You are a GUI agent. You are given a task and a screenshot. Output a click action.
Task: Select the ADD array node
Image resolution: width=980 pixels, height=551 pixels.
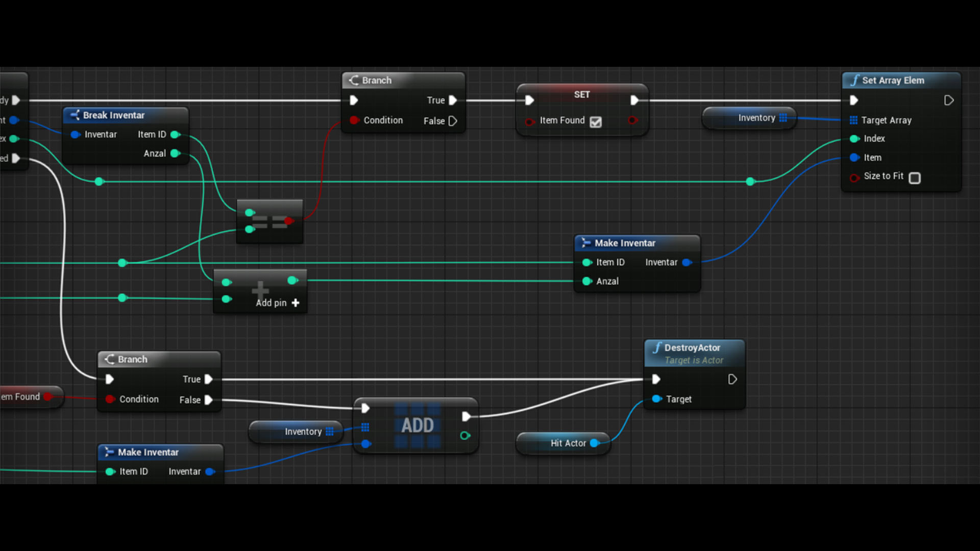[x=416, y=425]
